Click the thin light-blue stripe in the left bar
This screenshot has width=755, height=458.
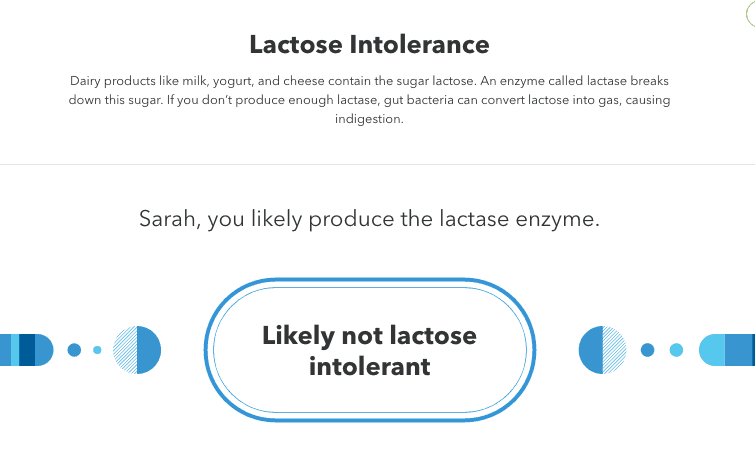pos(15,350)
